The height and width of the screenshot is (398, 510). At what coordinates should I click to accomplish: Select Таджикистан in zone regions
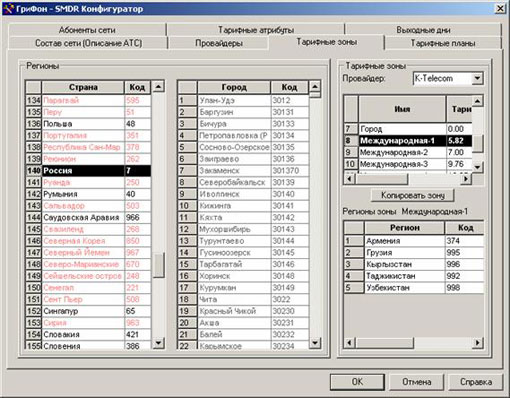[414, 276]
